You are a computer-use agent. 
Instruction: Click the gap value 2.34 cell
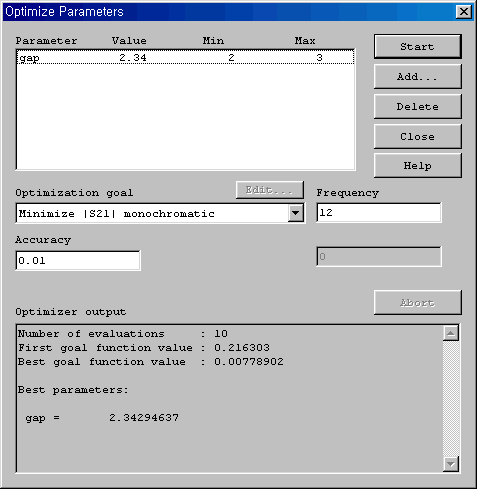tap(133, 58)
